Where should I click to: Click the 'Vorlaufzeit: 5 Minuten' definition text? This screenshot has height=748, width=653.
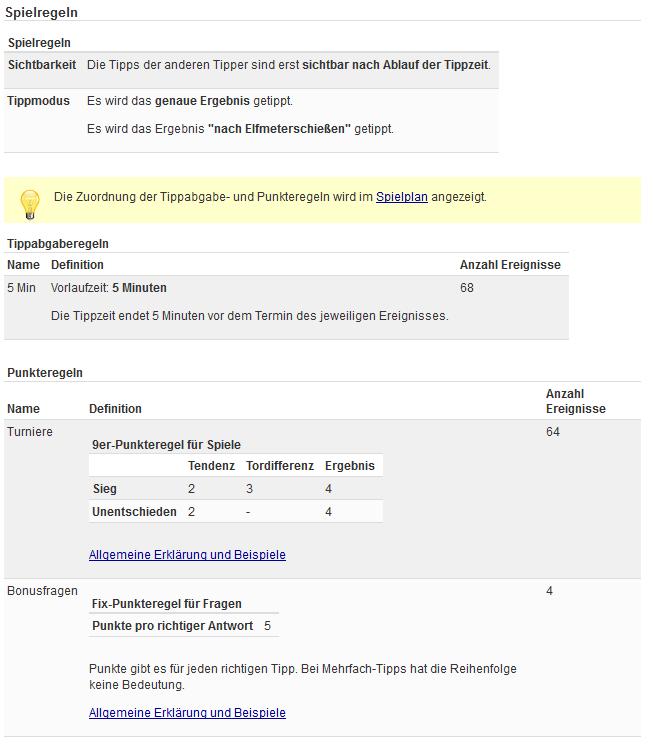(x=109, y=288)
